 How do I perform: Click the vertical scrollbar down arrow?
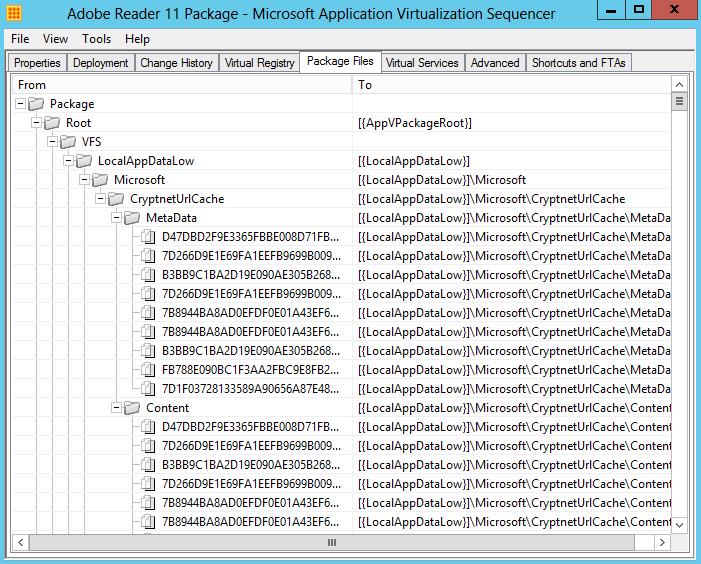(680, 525)
